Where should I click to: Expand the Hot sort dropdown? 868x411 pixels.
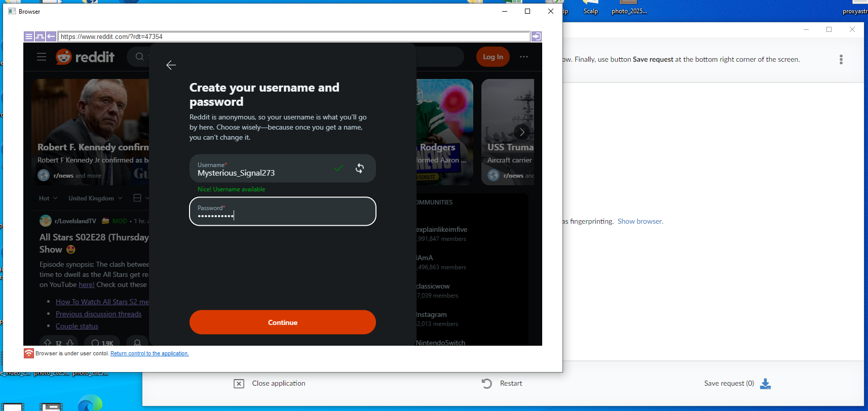tap(48, 198)
